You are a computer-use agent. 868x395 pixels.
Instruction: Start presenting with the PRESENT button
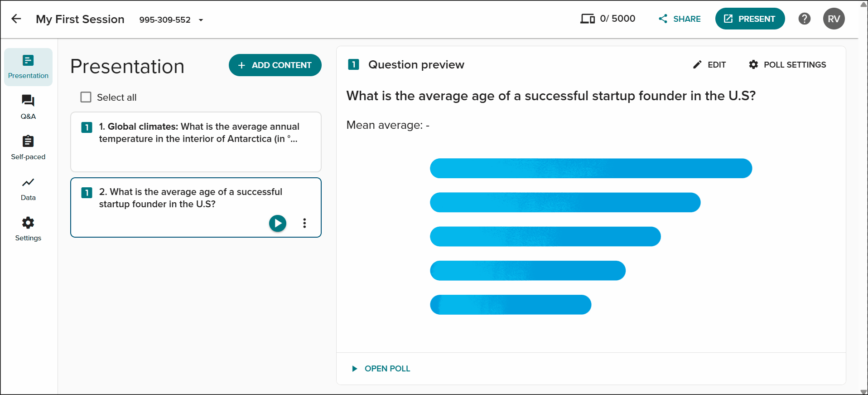750,19
